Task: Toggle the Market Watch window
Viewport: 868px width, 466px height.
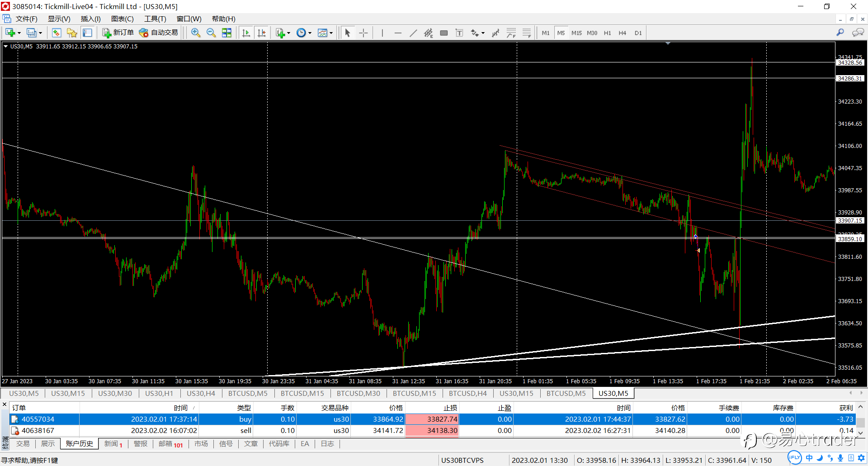Action: click(57, 33)
